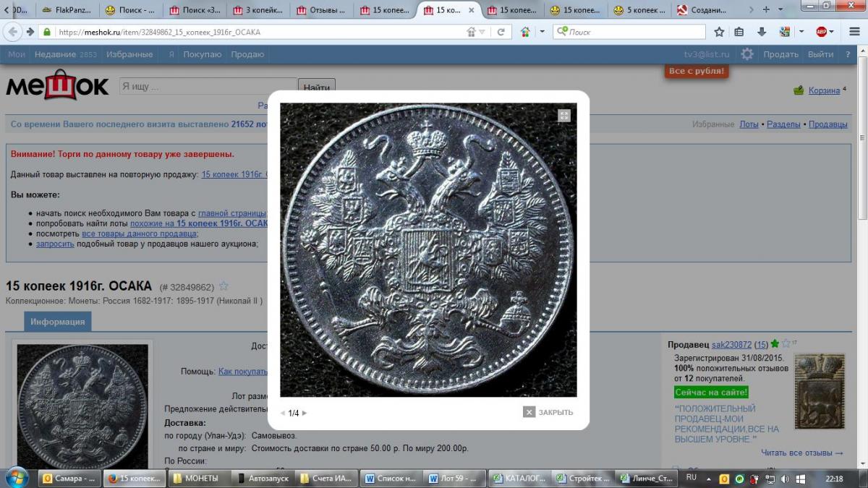Open site settings gear icon
The height and width of the screenshot is (488, 868).
click(747, 54)
